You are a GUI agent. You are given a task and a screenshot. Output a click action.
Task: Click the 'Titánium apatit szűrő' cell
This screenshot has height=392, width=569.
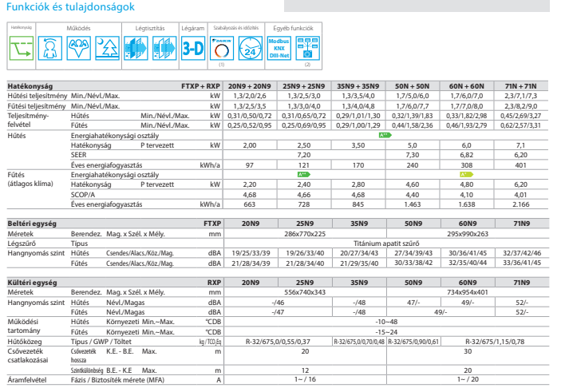386,244
